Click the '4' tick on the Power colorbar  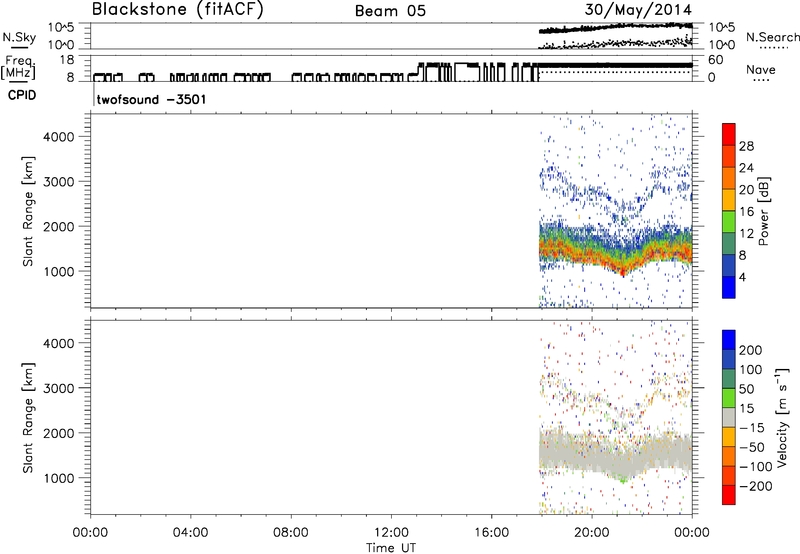[742, 277]
